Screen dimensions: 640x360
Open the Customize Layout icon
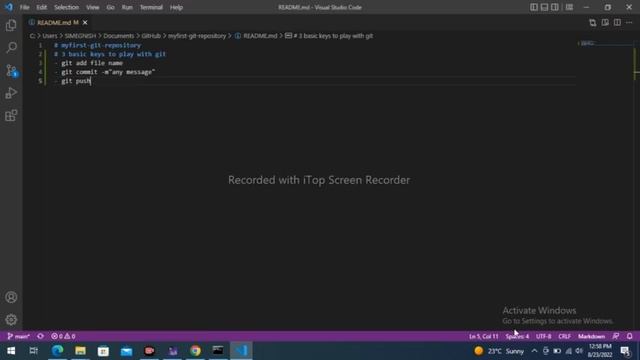pyautogui.click(x=569, y=7)
